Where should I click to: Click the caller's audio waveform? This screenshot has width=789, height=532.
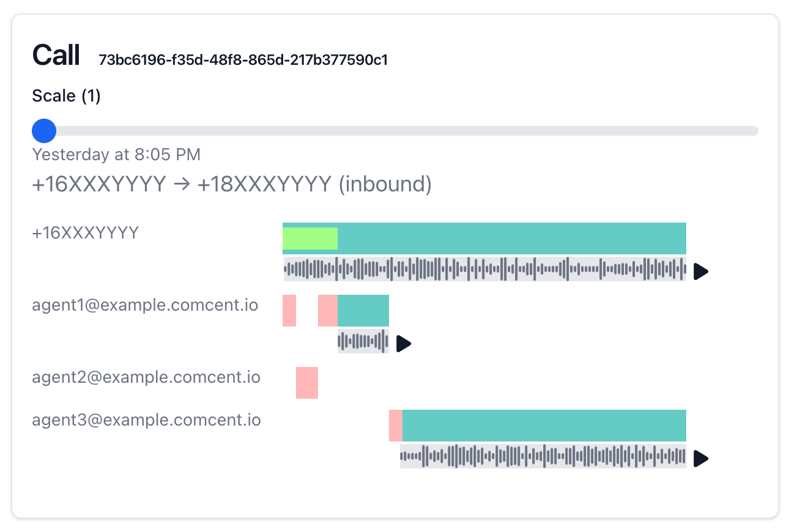click(485, 269)
